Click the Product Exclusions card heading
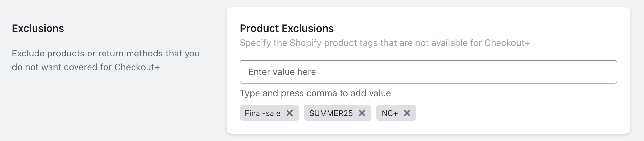This screenshot has height=141, width=644. [287, 28]
